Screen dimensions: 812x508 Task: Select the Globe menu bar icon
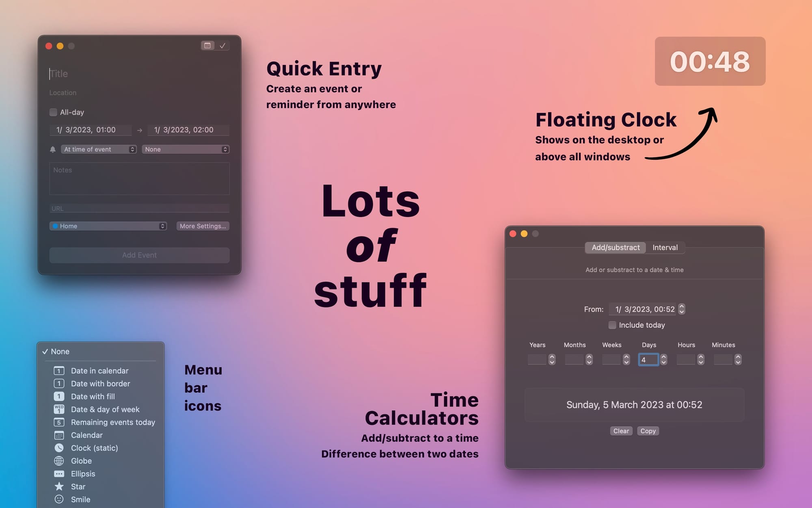81,461
